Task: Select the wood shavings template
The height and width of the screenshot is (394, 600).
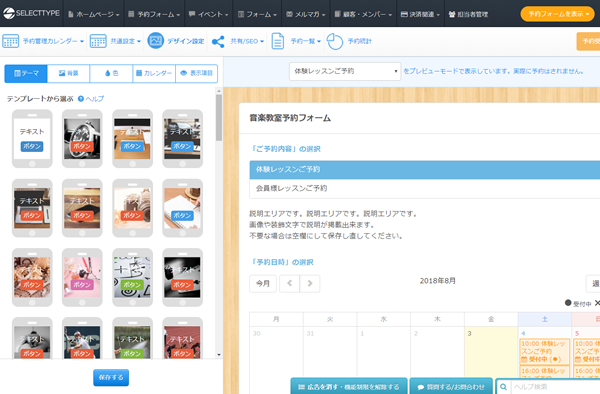Action: tap(32, 277)
